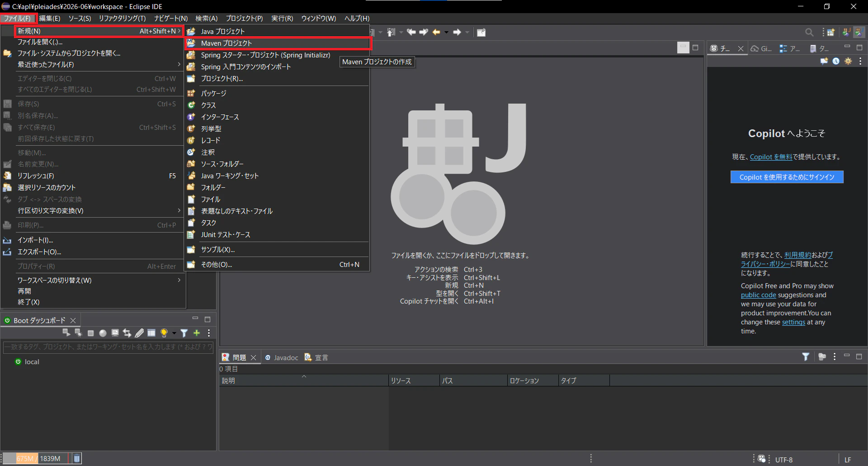
Task: Click the garbage collector trash icon
Action: [x=77, y=458]
